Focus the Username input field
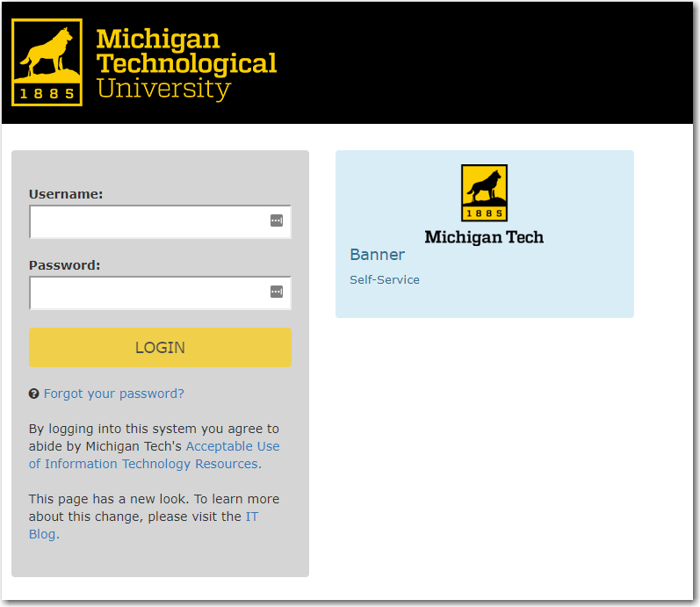 click(x=160, y=221)
